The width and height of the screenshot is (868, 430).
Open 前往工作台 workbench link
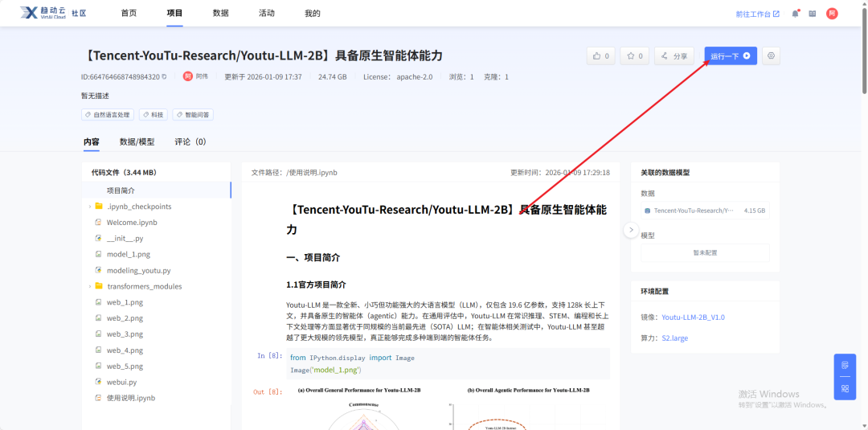(757, 14)
